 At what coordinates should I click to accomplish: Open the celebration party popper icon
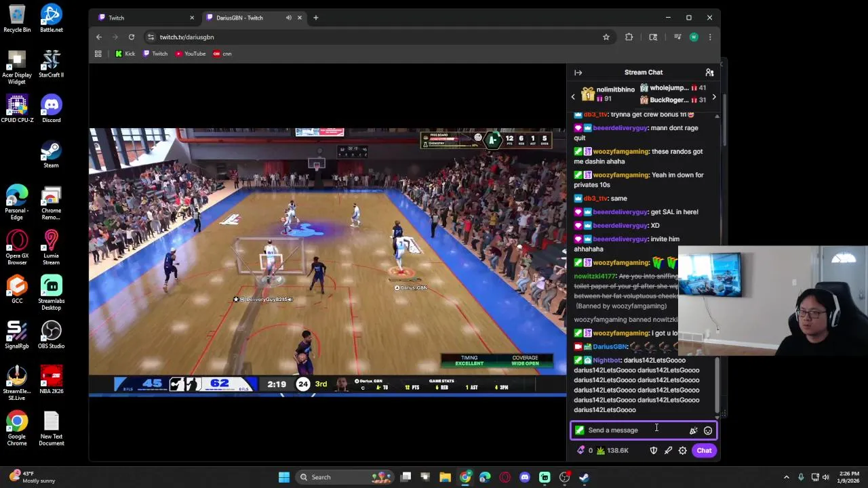tap(693, 430)
